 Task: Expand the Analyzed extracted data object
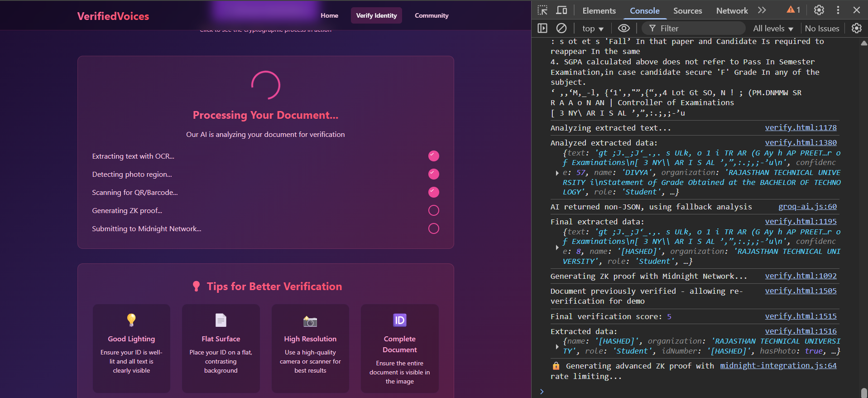pyautogui.click(x=557, y=173)
